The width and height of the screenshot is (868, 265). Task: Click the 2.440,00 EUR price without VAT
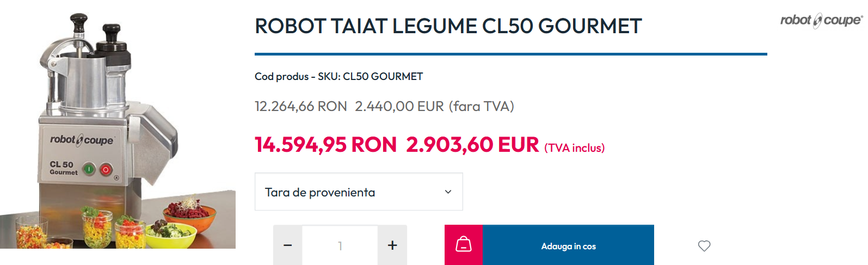[399, 106]
